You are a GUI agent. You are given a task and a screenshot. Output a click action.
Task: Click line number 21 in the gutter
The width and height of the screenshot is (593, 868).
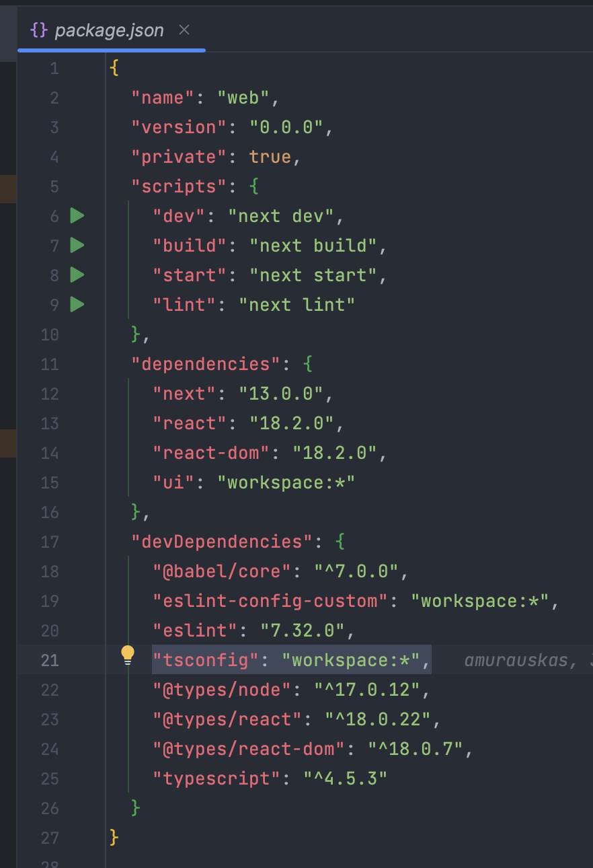[x=50, y=660]
